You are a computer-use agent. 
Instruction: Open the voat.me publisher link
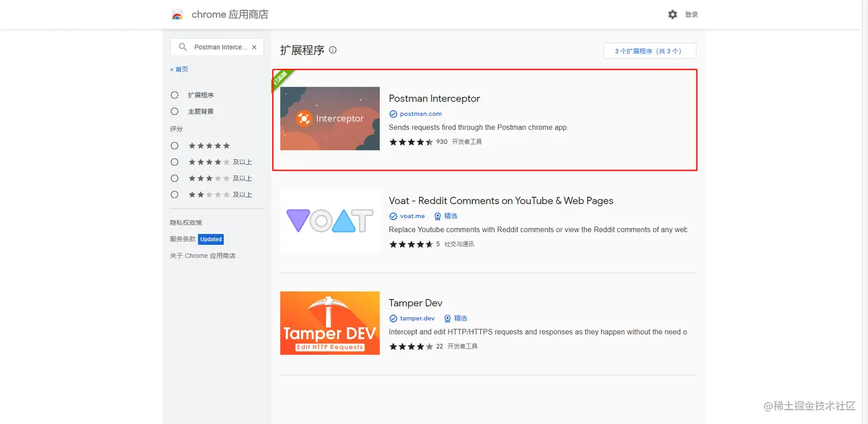click(412, 216)
